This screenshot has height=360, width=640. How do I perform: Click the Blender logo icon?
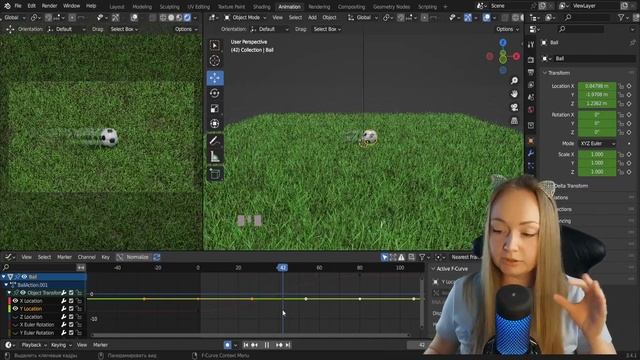[x=7, y=6]
